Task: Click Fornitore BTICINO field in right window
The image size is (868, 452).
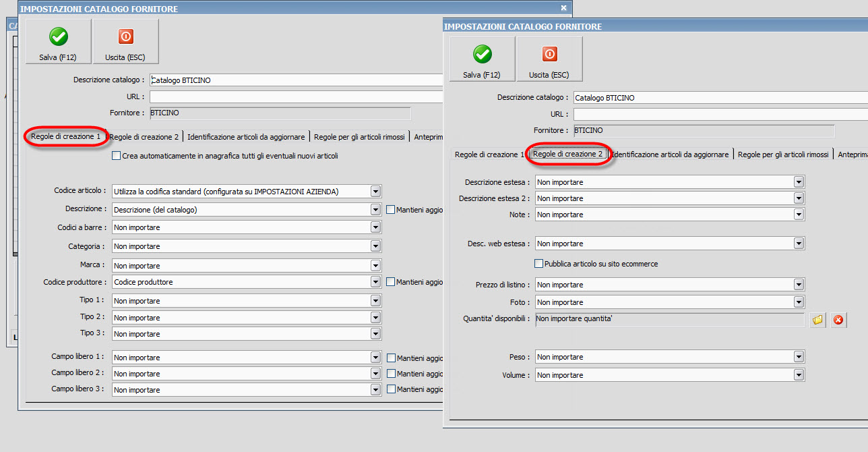Action: coord(704,131)
